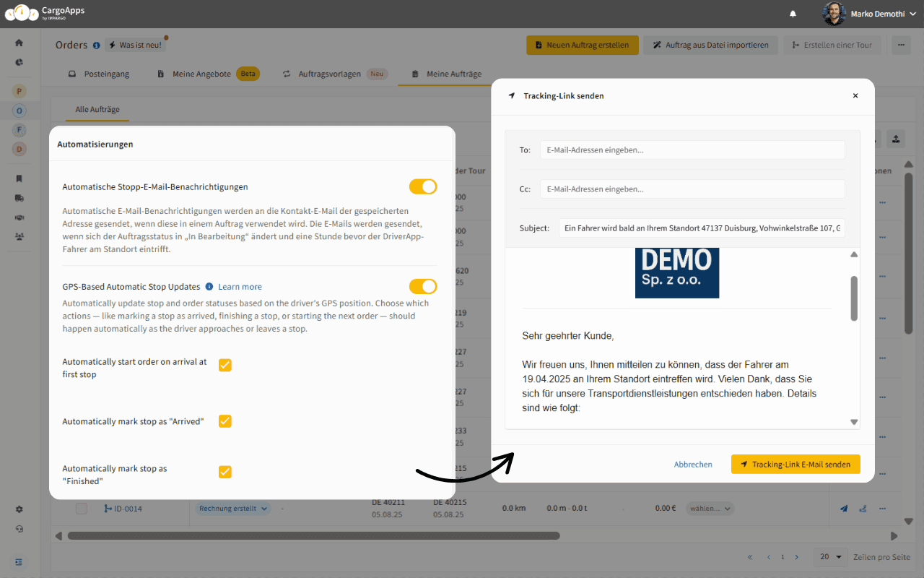The width and height of the screenshot is (924, 578).
Task: Open the fleet truck icon in the sidebar
Action: pos(19,198)
